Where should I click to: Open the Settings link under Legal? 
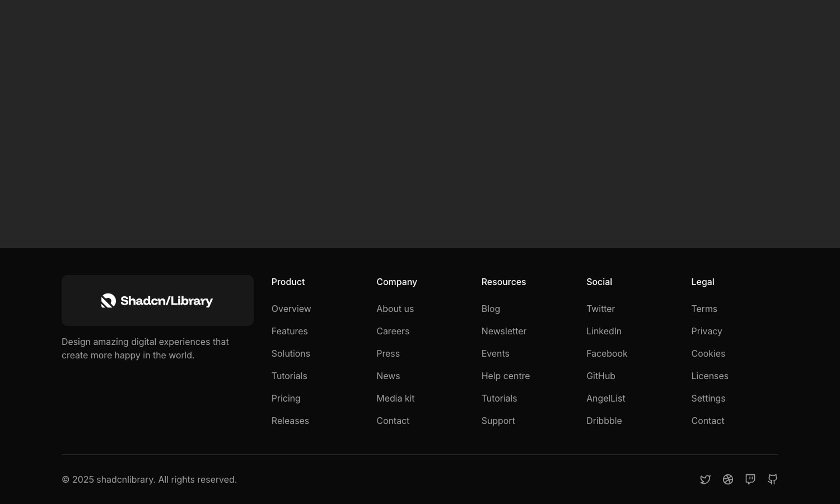click(708, 399)
